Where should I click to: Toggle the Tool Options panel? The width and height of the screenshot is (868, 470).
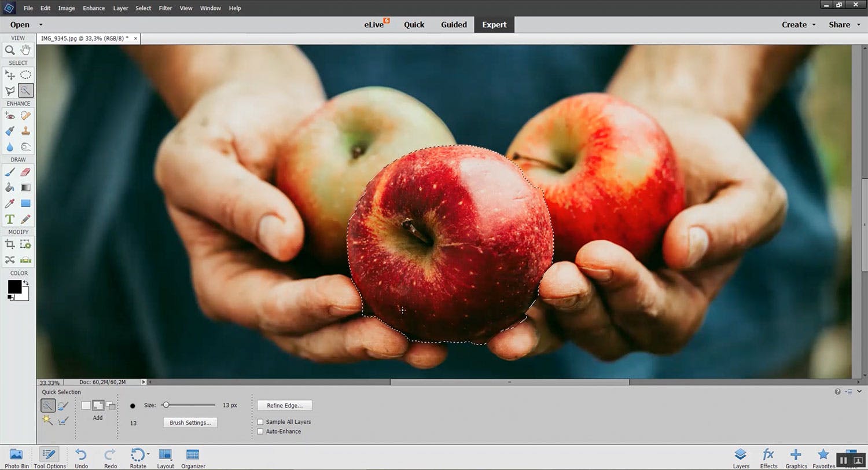(49, 457)
